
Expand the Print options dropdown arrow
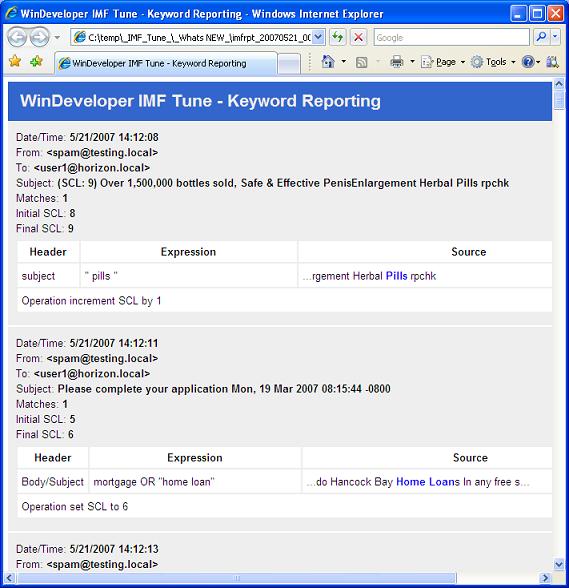pos(412,62)
